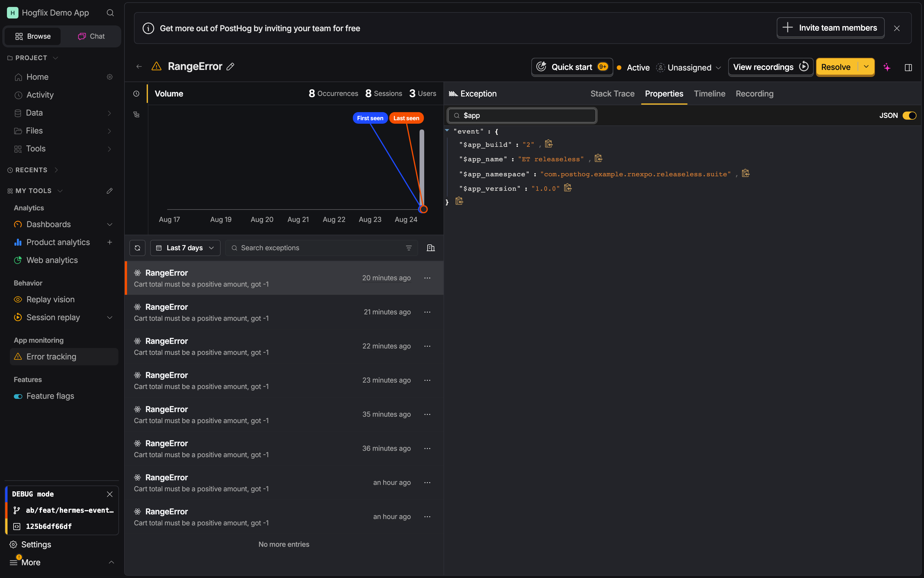Copy the $app_version value

pos(568,188)
